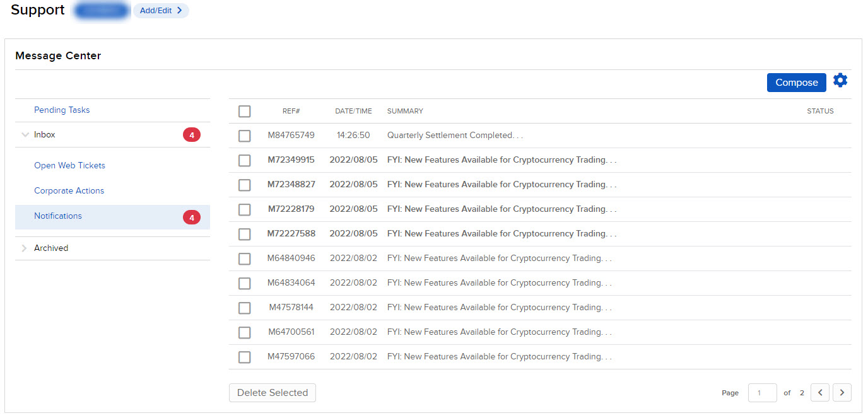The height and width of the screenshot is (418, 868).
Task: Collapse the Inbox section chevron
Action: (25, 134)
